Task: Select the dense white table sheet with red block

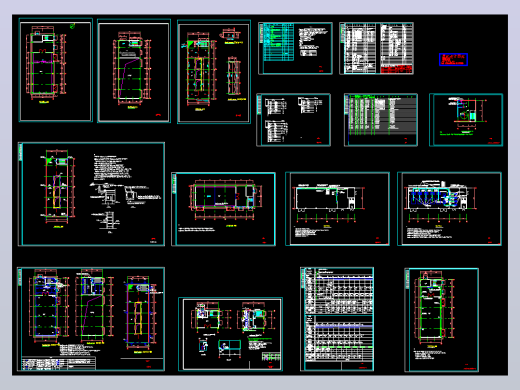Action: [377, 48]
